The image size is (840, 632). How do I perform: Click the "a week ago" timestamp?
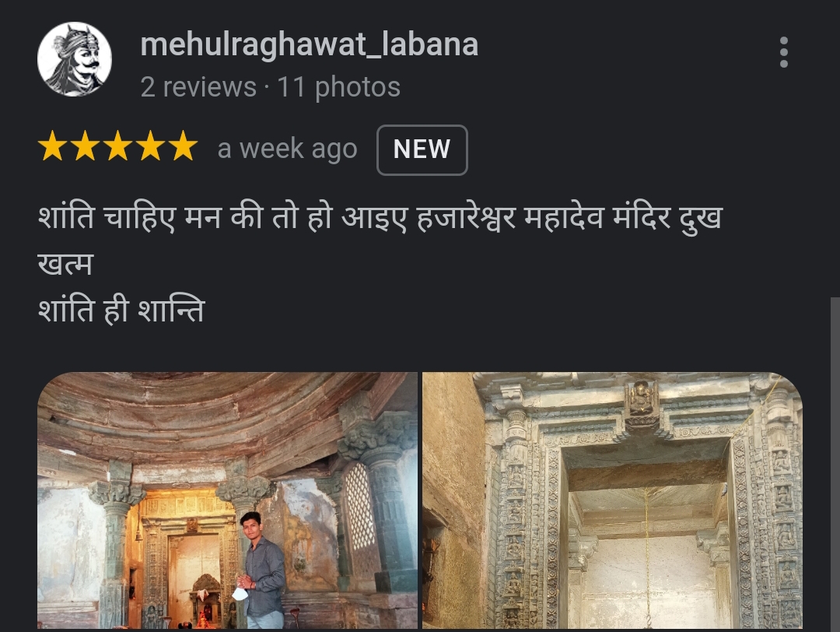click(x=287, y=149)
